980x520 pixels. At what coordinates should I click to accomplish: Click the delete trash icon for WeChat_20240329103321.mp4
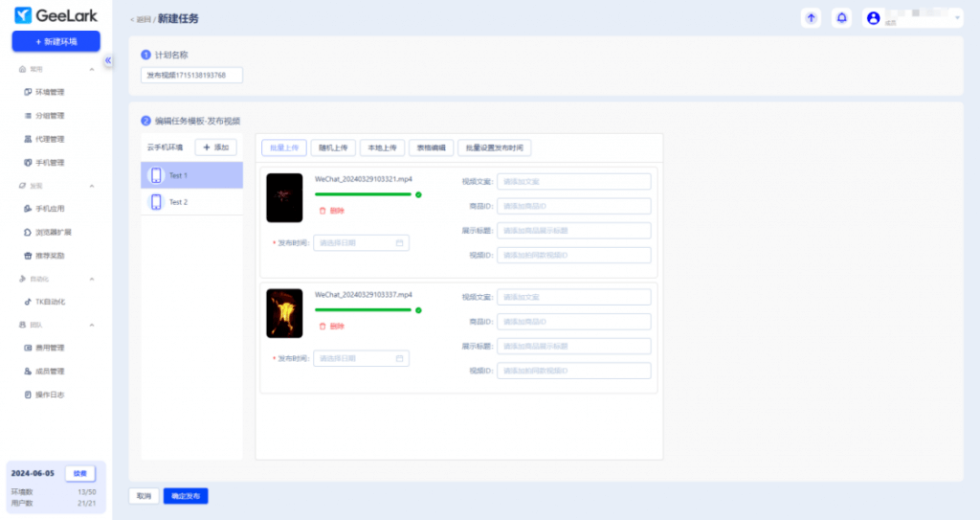coord(322,211)
